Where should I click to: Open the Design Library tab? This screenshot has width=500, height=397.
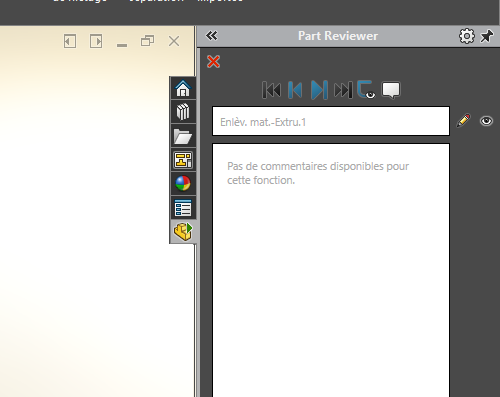183,112
